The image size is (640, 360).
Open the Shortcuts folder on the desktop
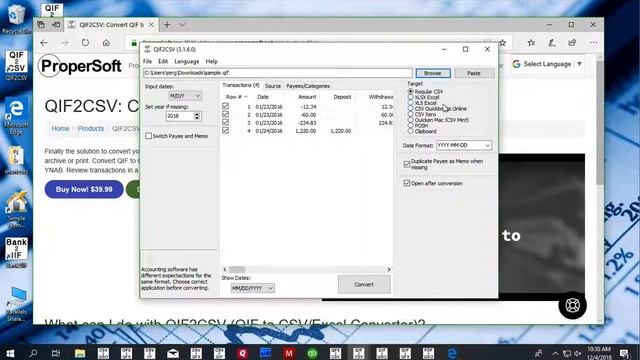(x=16, y=160)
